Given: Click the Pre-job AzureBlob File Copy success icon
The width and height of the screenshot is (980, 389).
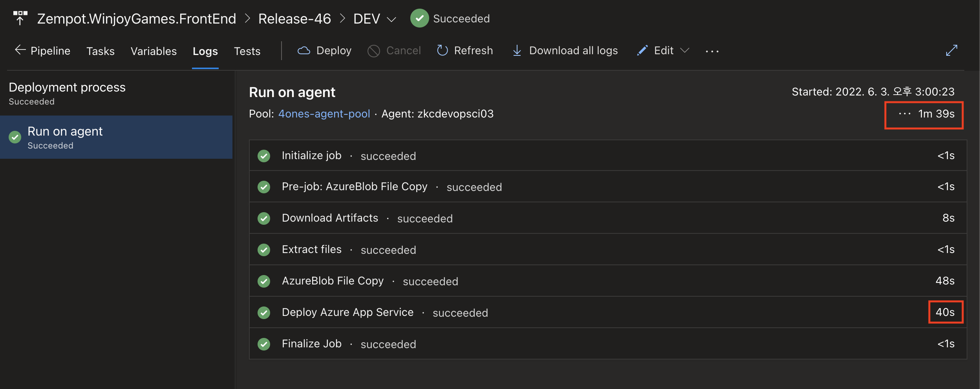Looking at the screenshot, I should click(x=264, y=187).
